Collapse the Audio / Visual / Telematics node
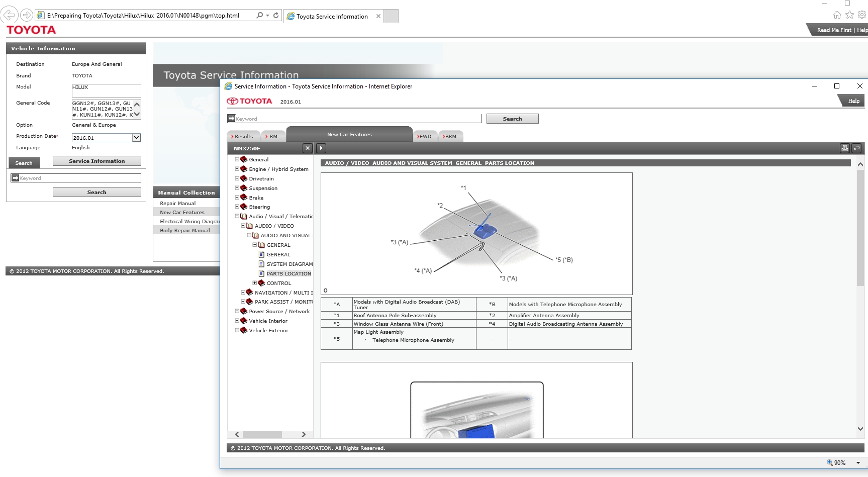 coord(237,216)
